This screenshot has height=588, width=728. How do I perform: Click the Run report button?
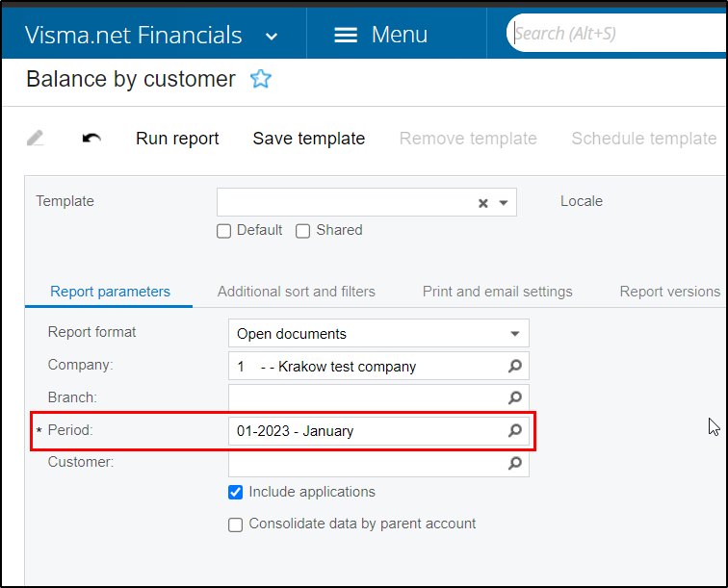coord(177,139)
